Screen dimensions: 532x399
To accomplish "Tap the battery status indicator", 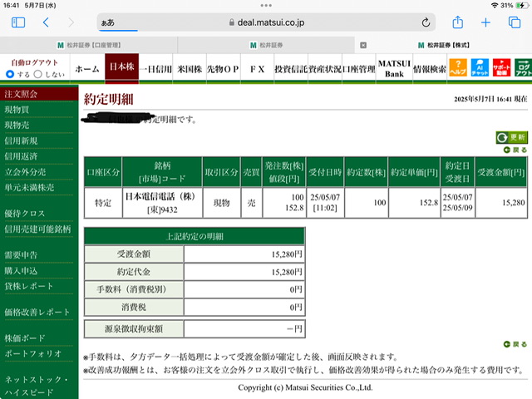I will [520, 5].
